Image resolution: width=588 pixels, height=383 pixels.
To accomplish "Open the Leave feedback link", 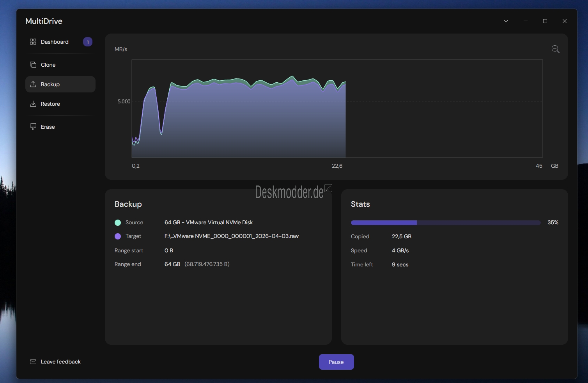I will (60, 362).
